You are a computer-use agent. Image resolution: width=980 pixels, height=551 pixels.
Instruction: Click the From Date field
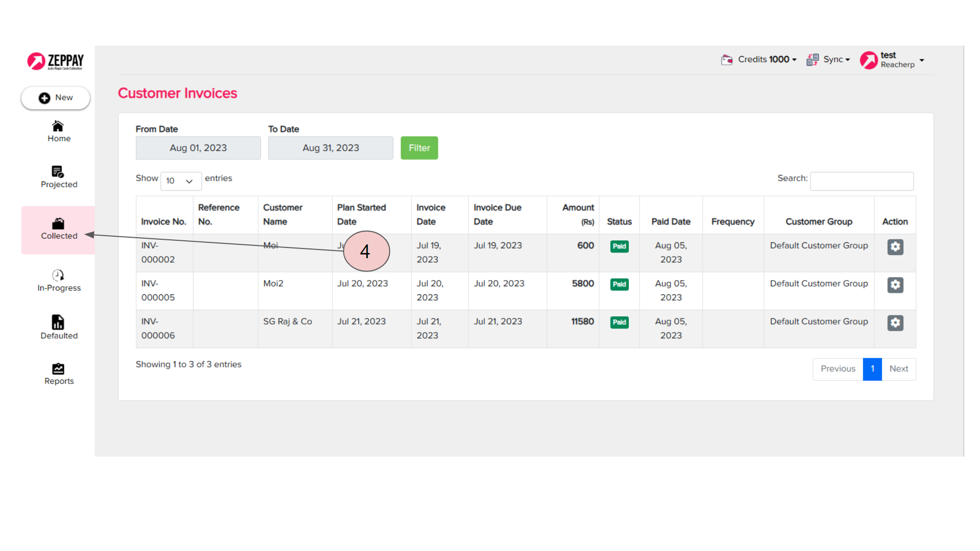198,148
